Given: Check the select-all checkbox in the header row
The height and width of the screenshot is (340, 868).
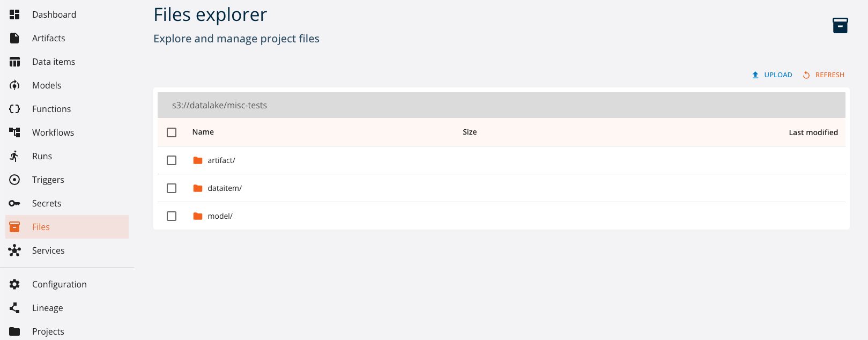Looking at the screenshot, I should point(172,132).
